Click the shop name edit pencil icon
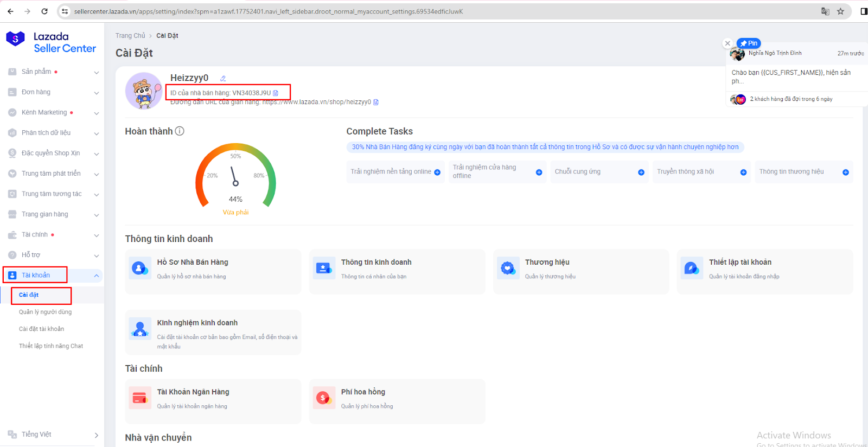The image size is (868, 447). pyautogui.click(x=223, y=79)
